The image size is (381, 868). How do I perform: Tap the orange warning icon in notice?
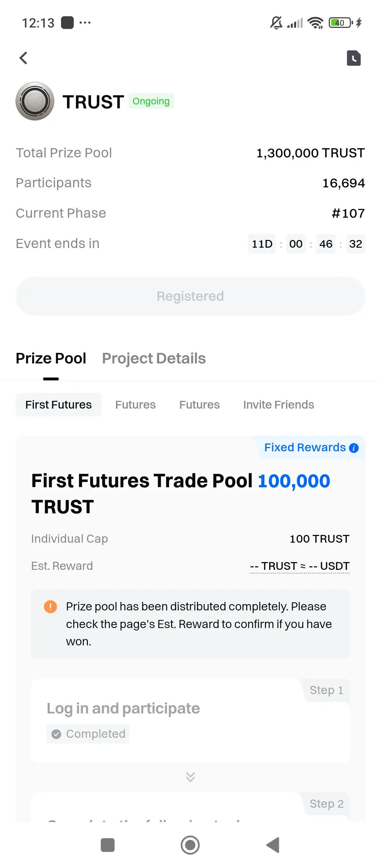[x=50, y=607]
